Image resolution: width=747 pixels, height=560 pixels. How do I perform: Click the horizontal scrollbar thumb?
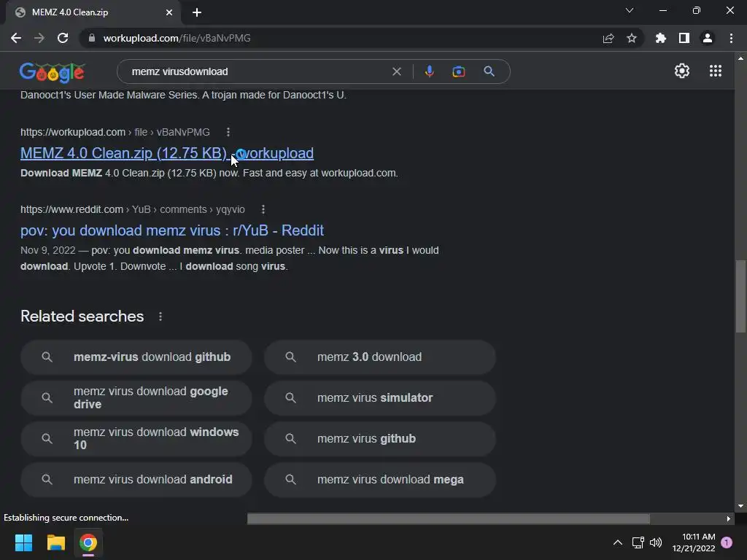pos(449,518)
